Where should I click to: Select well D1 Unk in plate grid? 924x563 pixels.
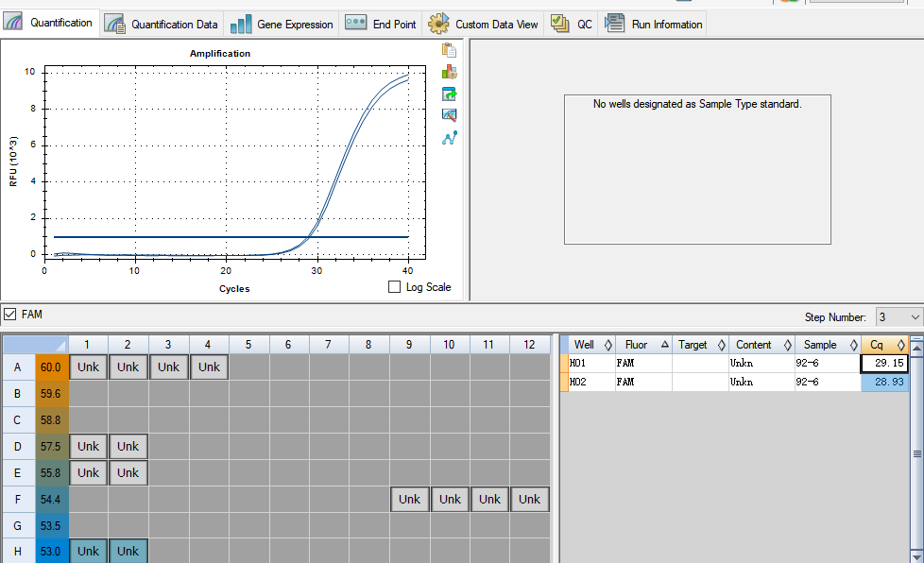(89, 447)
